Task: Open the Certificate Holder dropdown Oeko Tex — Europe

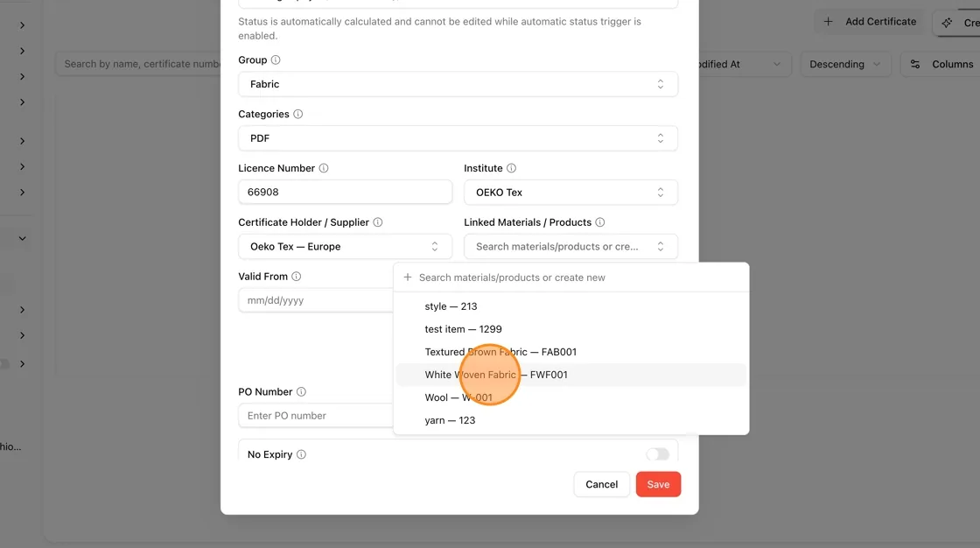Action: pos(345,247)
